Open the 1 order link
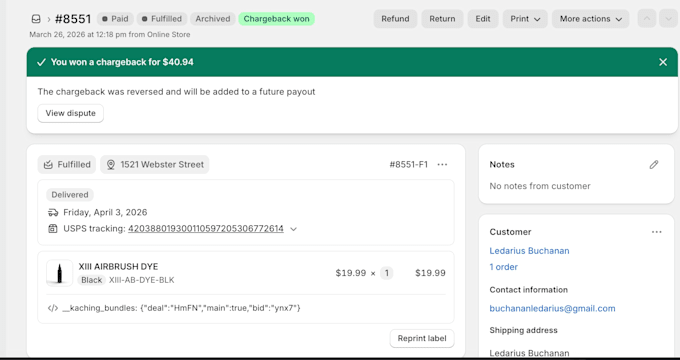Screen dimensions: 680x360 point(503,267)
